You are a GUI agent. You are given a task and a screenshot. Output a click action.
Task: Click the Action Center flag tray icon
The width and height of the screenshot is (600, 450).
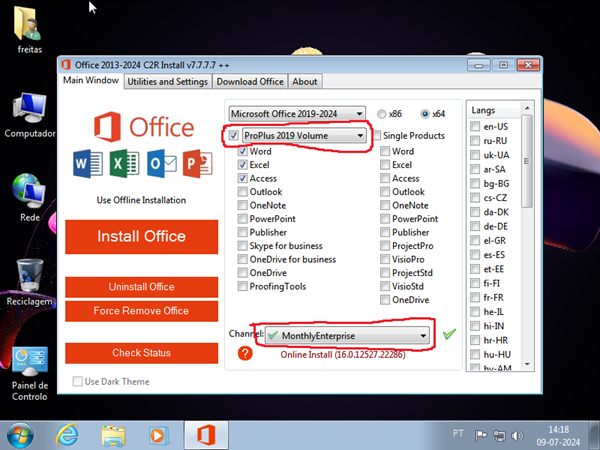[x=481, y=435]
